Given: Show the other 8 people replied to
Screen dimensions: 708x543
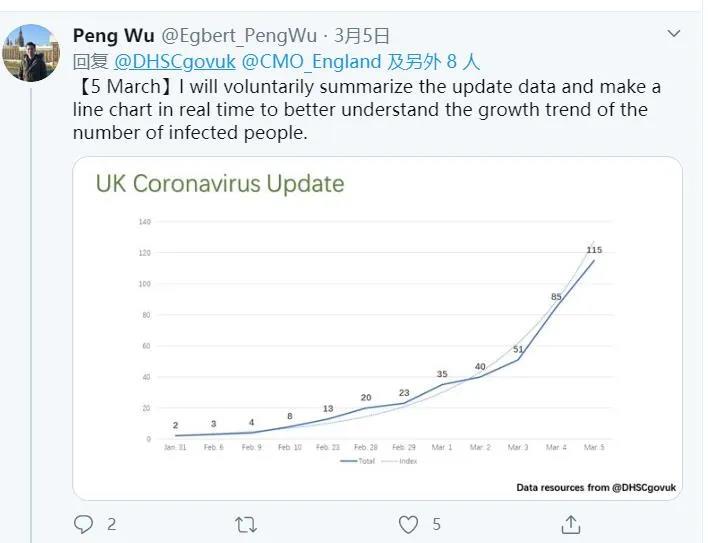Looking at the screenshot, I should [433, 61].
